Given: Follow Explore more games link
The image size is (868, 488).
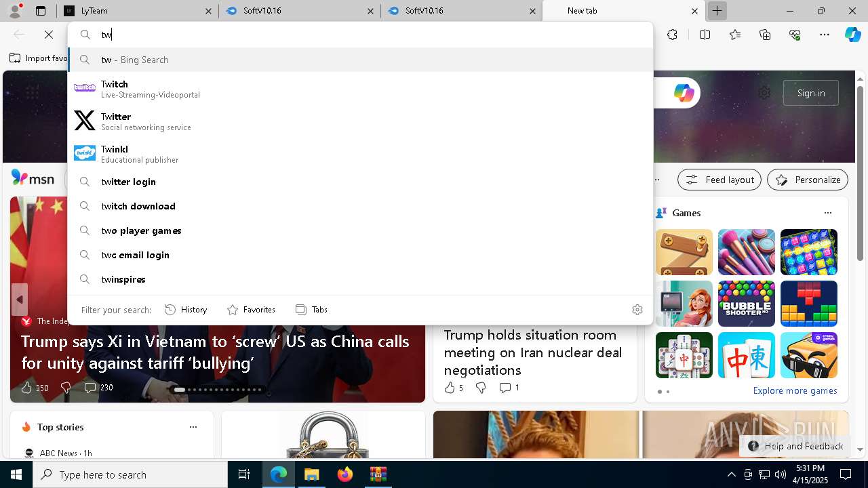Looking at the screenshot, I should point(795,391).
